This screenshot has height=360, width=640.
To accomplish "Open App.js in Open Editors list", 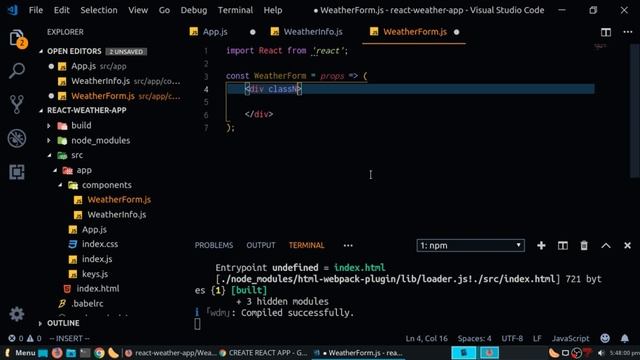I will tap(84, 66).
